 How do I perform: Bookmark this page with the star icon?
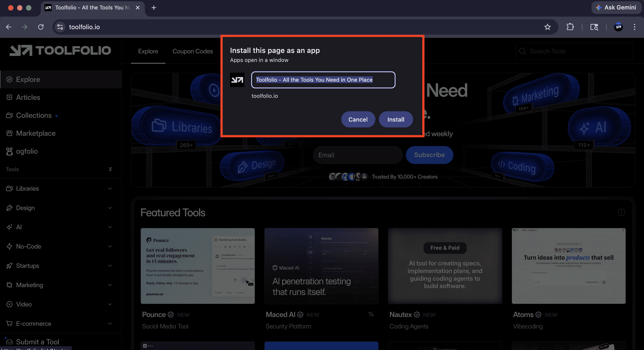tap(547, 27)
